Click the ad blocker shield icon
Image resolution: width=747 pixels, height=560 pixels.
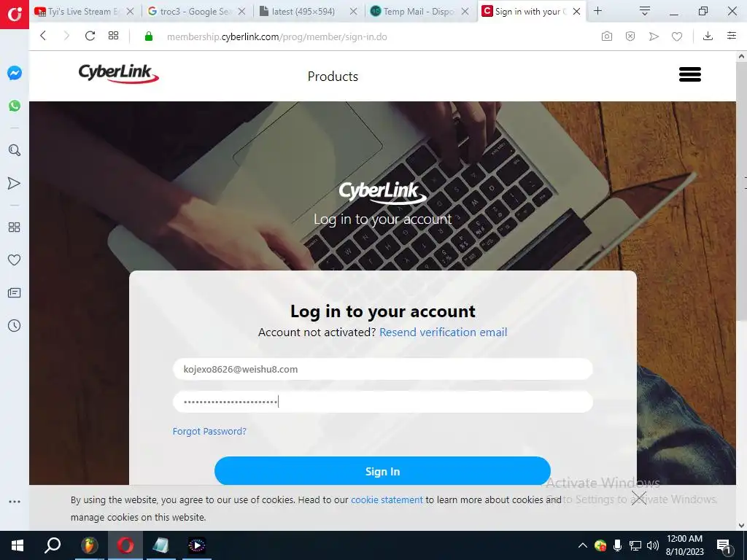(x=630, y=36)
